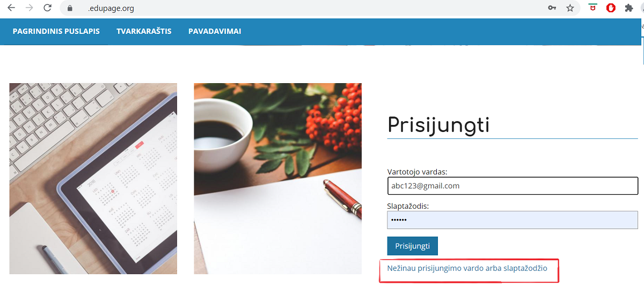Open the PAGRINDINIS PUSLAPIS menu item
Viewport: 644px width, 287px height.
(56, 31)
